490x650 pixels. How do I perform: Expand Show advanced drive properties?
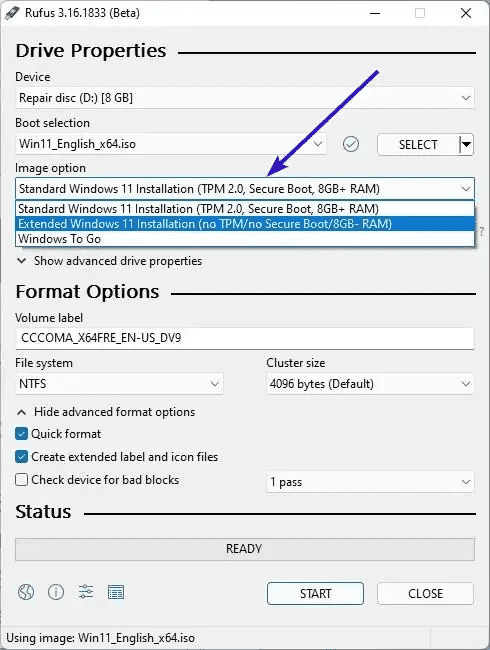109,261
